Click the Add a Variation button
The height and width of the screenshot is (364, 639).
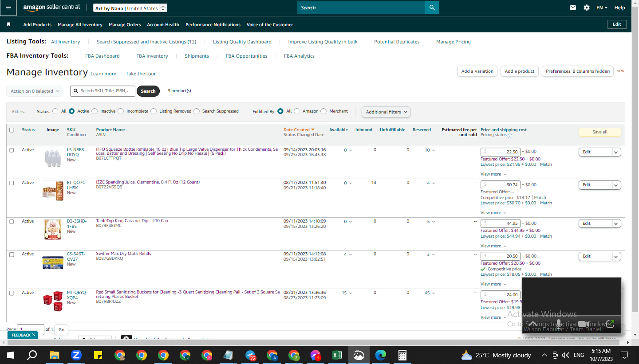pyautogui.click(x=477, y=71)
